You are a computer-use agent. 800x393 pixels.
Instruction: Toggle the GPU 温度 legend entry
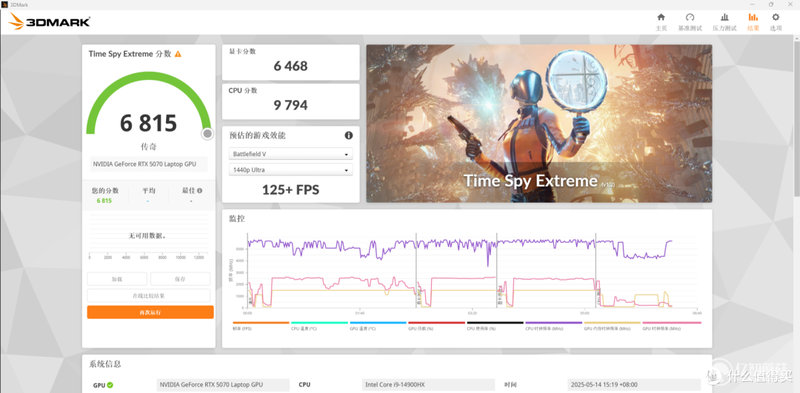pos(378,326)
